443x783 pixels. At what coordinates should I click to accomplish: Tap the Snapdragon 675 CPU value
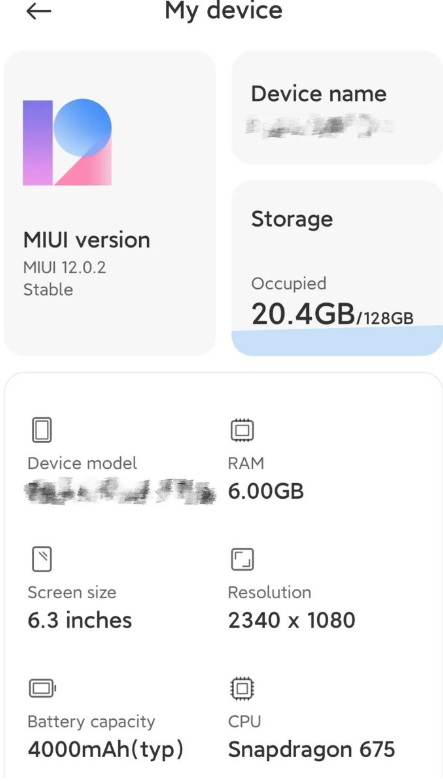coord(312,750)
